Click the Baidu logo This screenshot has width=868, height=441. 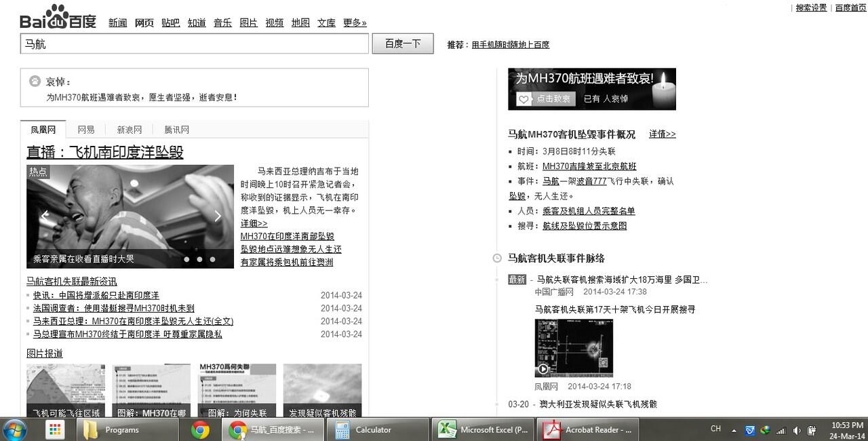pos(58,18)
